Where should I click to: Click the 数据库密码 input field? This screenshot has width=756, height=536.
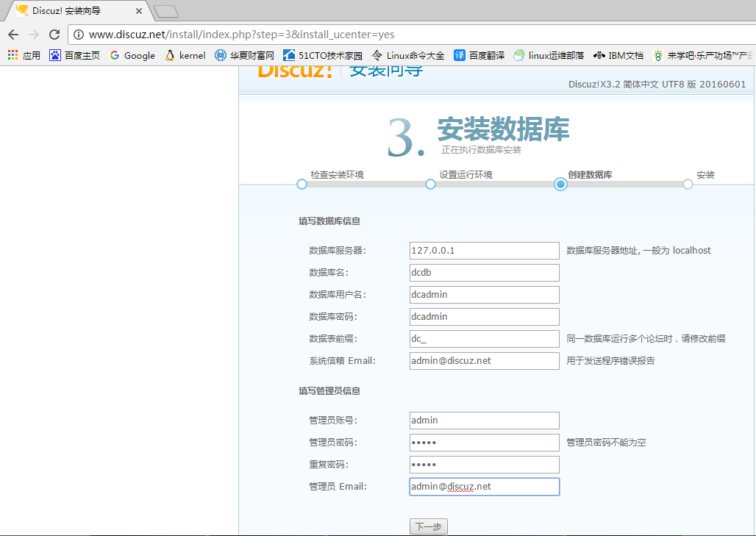485,317
